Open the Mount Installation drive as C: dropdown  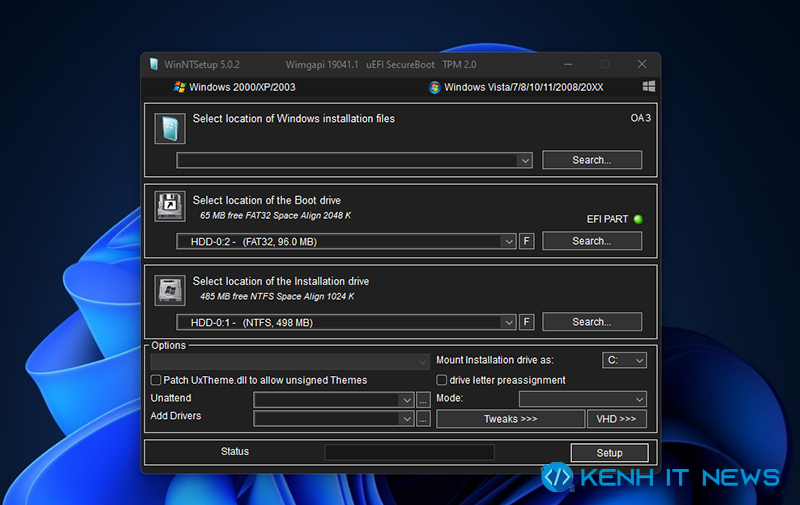(x=624, y=360)
